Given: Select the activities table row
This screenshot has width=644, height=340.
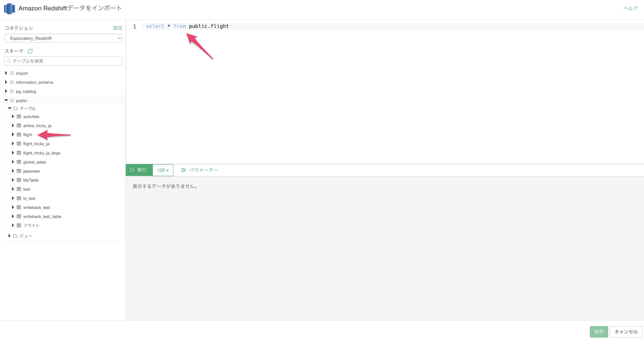Looking at the screenshot, I should pos(31,117).
